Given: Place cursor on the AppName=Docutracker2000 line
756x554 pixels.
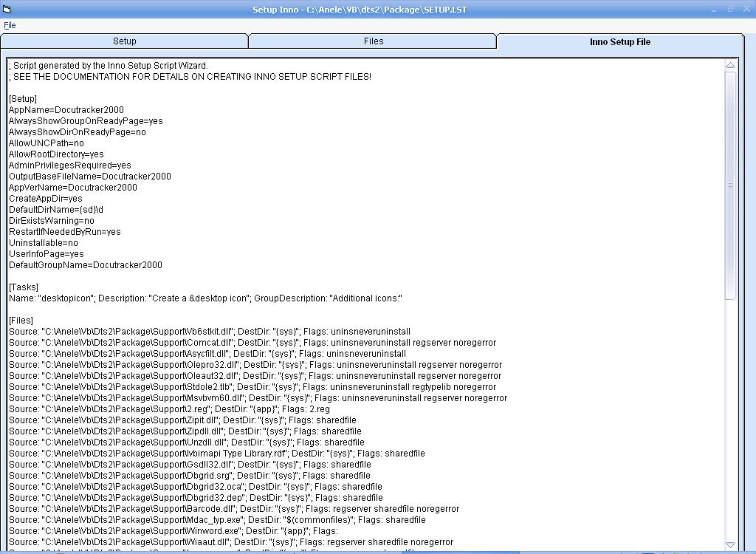Looking at the screenshot, I should pyautogui.click(x=66, y=110).
